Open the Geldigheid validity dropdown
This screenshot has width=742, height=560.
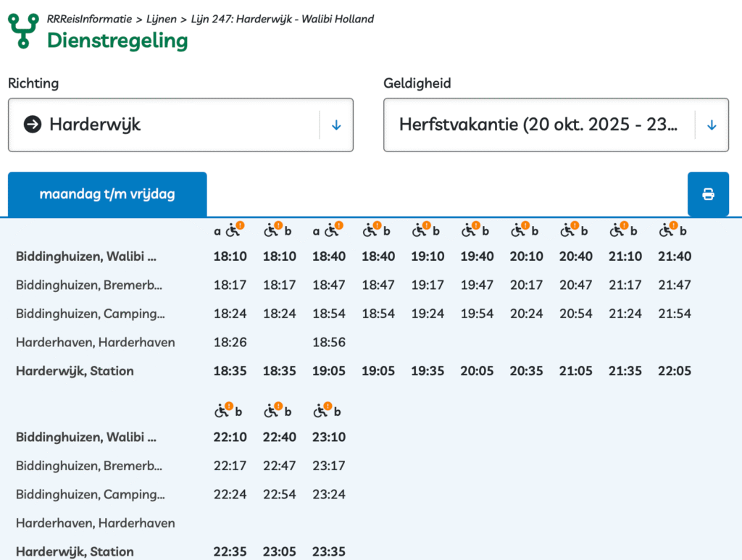540,125
